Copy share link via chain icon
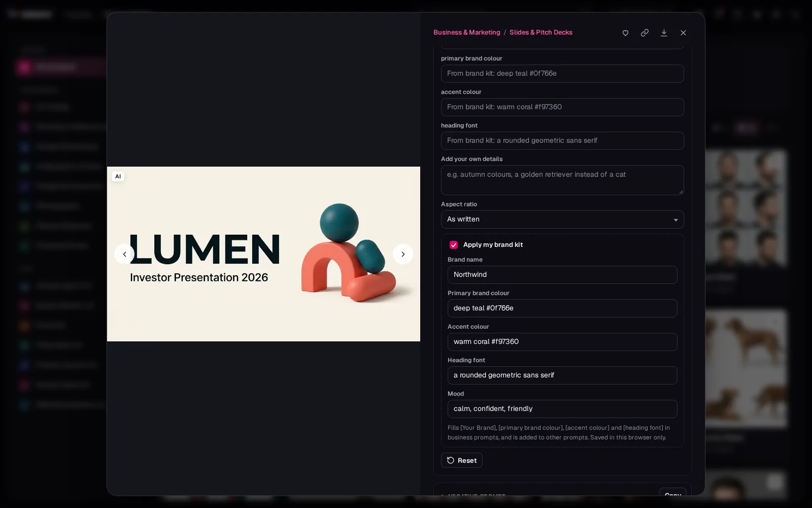812x508 pixels. point(645,33)
